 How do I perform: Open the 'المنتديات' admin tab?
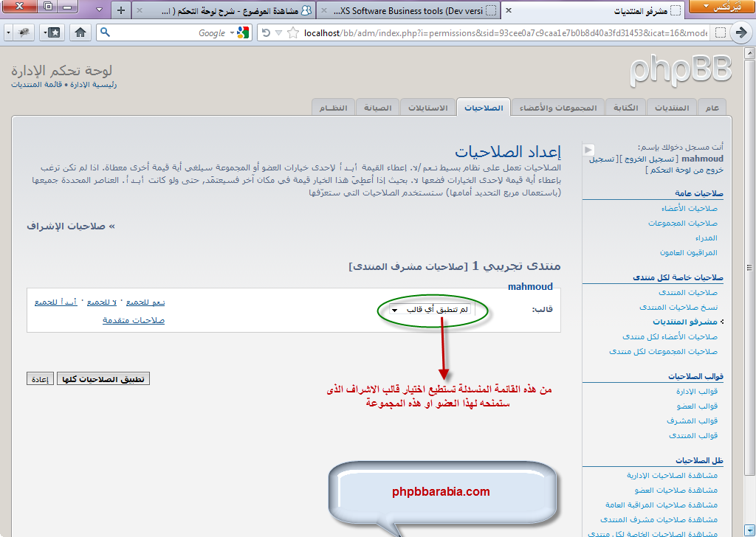point(672,108)
